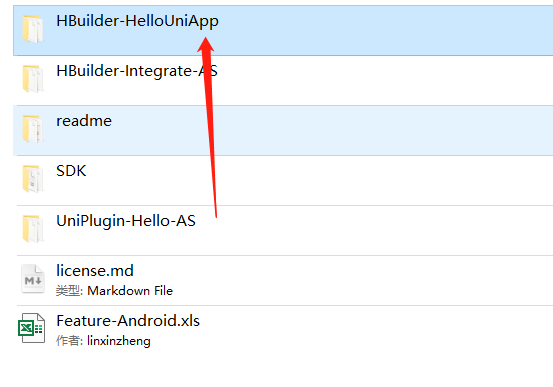Click empty space in the SDK row
This screenshot has height=387, width=553.
[x=353, y=180]
